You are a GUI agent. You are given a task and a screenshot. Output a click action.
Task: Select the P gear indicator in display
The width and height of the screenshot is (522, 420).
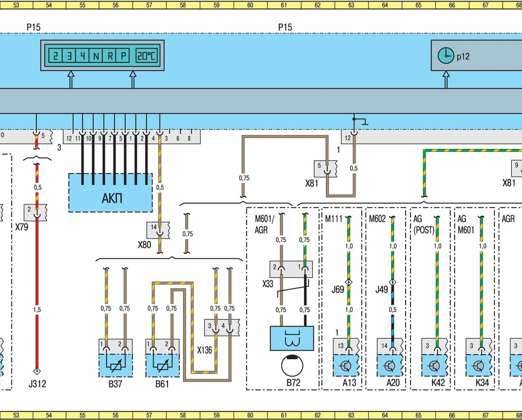[x=123, y=56]
